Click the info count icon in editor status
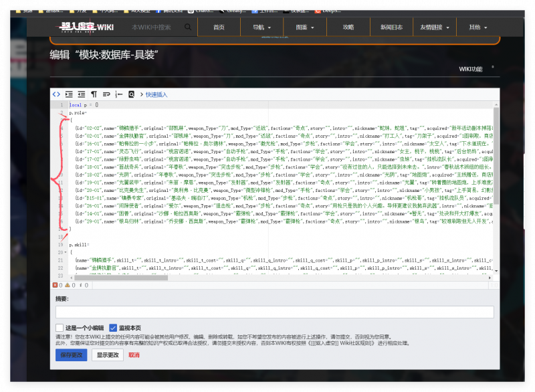This screenshot has height=392, width=535. coord(80,285)
